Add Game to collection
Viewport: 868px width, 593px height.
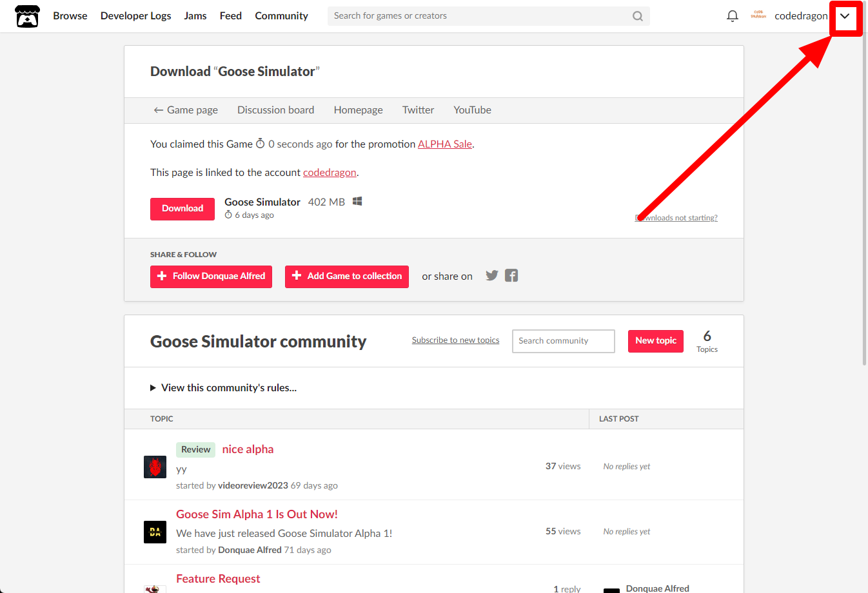pos(347,277)
